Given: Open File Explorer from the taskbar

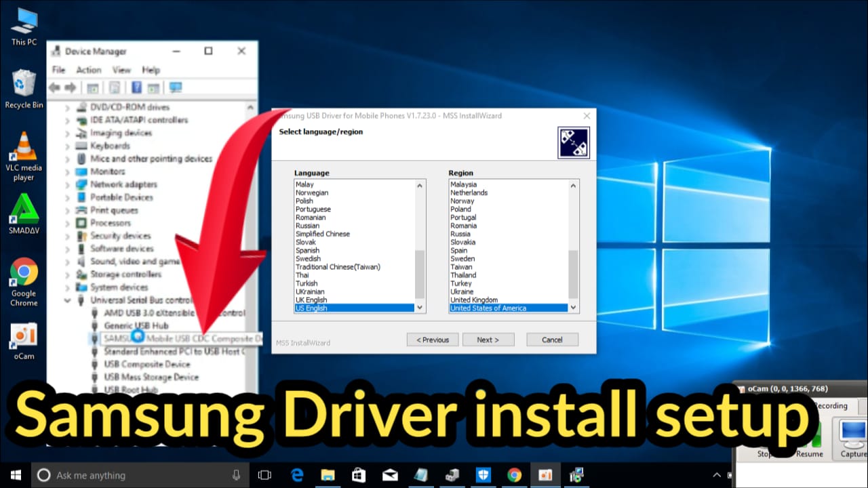Looking at the screenshot, I should click(328, 474).
